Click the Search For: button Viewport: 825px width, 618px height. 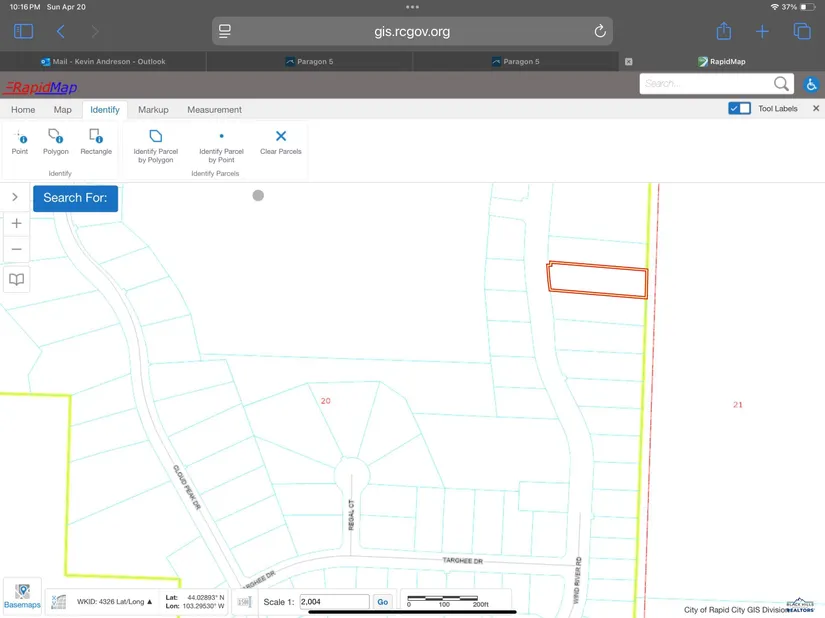[x=76, y=198]
